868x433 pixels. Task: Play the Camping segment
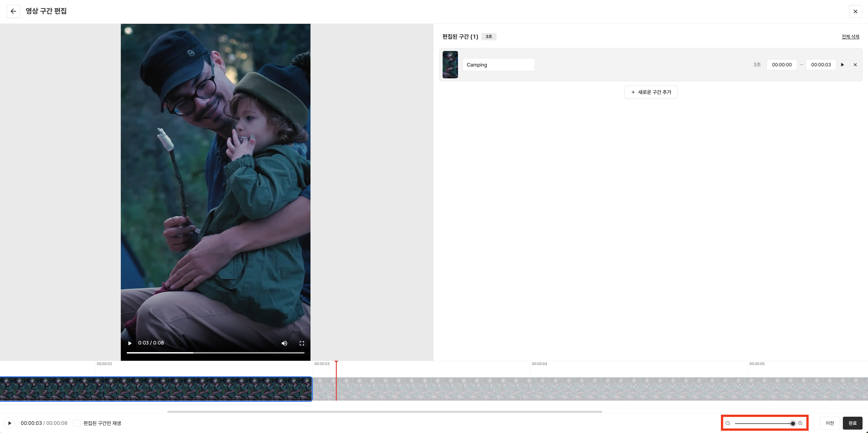(x=842, y=65)
